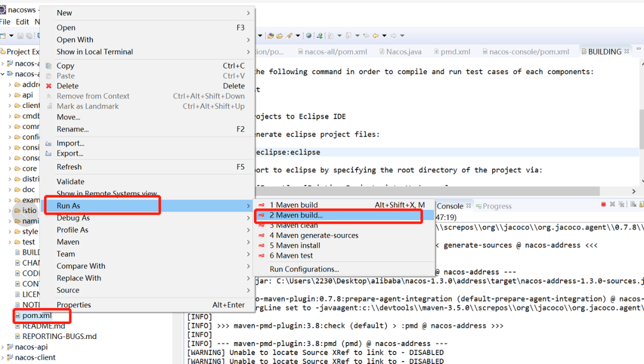644x364 pixels.
Task: Click the Copy icon in the context menu
Action: [x=48, y=66]
